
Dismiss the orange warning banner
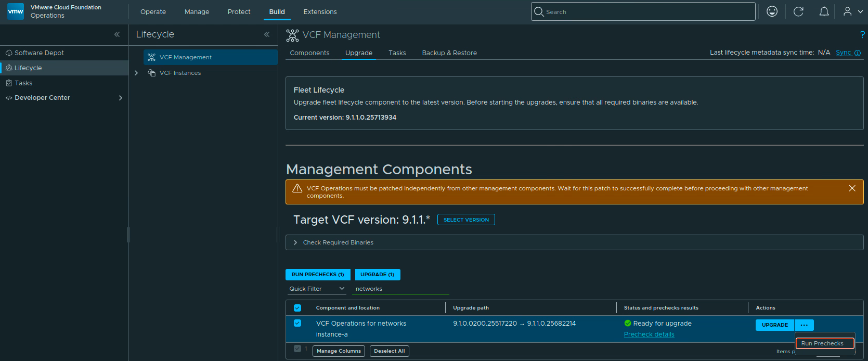tap(852, 188)
